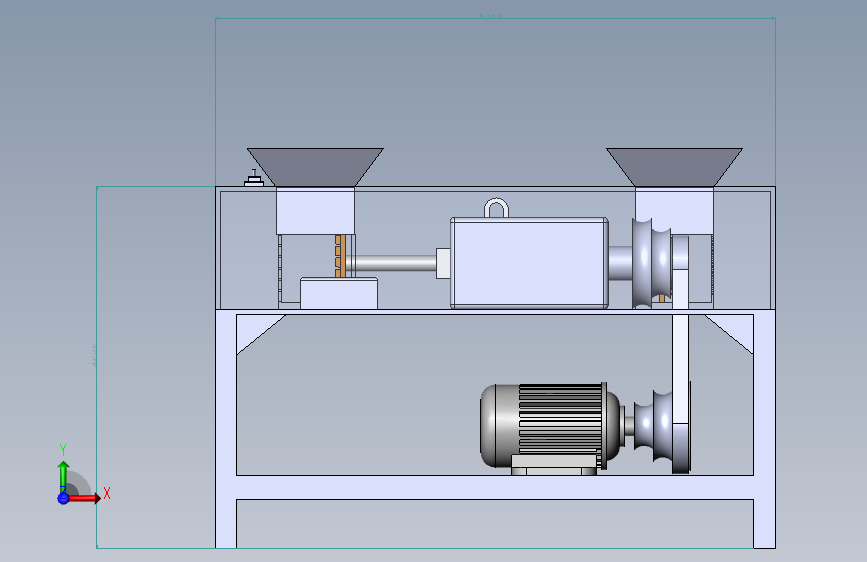Click the blue Z axis origin dot
This screenshot has height=562, width=867.
tap(63, 498)
